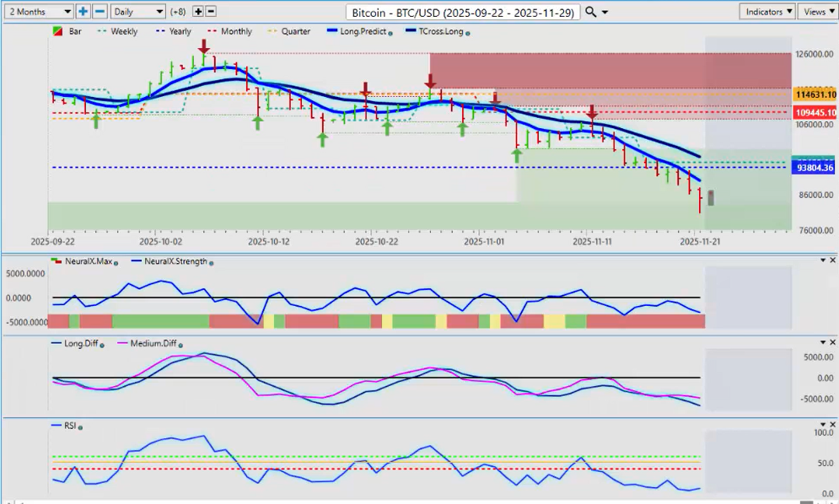Viewport: 839px width, 504px height.
Task: Toggle the Quarter legend item
Action: [x=291, y=32]
